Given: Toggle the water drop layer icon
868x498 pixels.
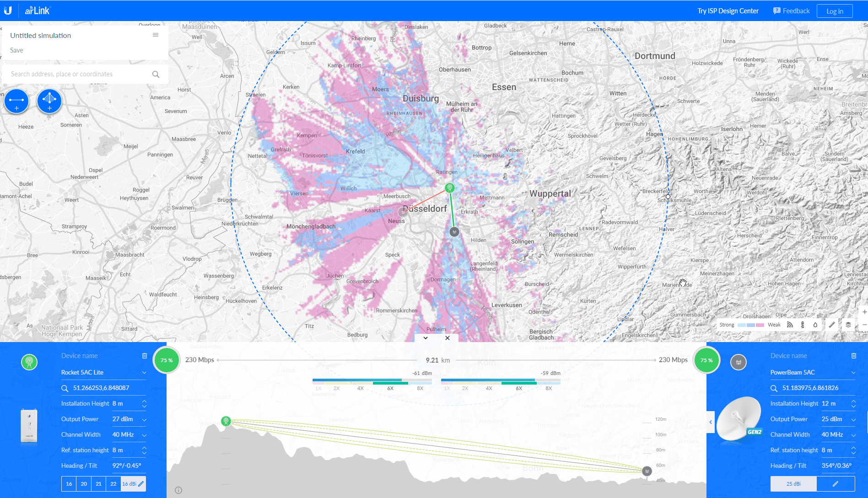Looking at the screenshot, I should 815,325.
